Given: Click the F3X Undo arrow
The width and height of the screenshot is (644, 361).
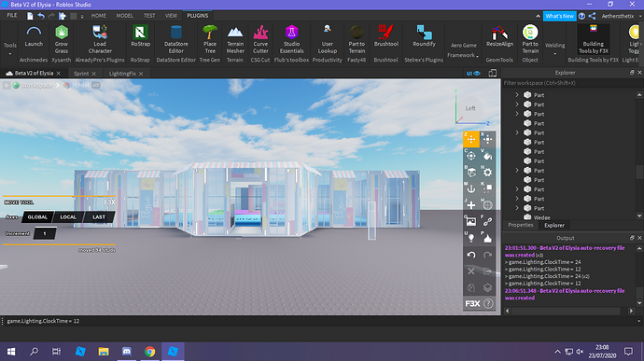Looking at the screenshot, I should 471,255.
